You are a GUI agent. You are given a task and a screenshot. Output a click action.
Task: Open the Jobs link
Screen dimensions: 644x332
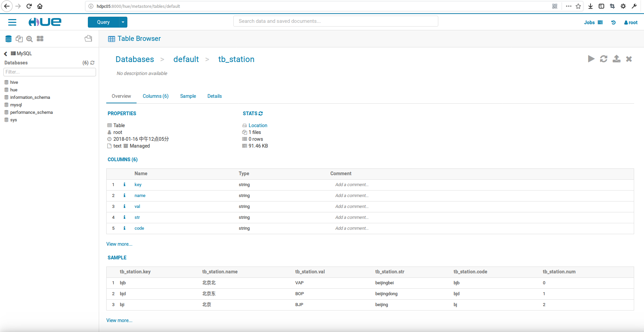pos(593,22)
